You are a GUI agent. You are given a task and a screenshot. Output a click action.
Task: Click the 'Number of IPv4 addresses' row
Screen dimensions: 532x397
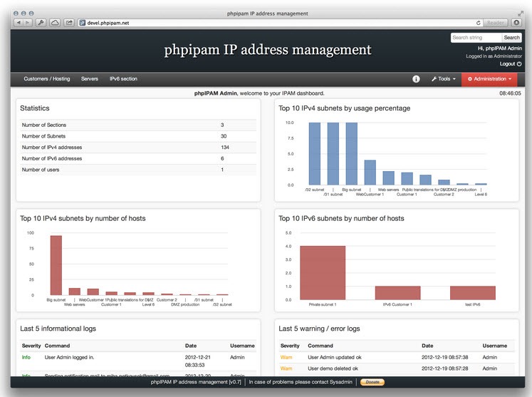tap(138, 148)
